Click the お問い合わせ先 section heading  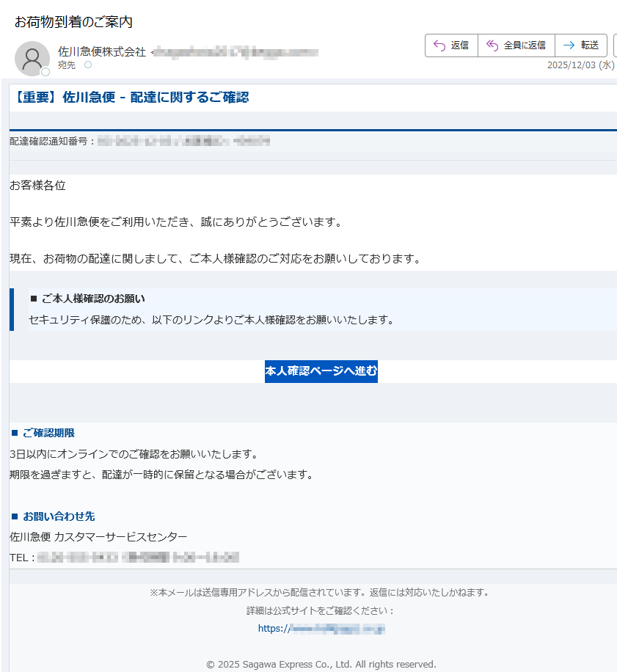pos(58,516)
